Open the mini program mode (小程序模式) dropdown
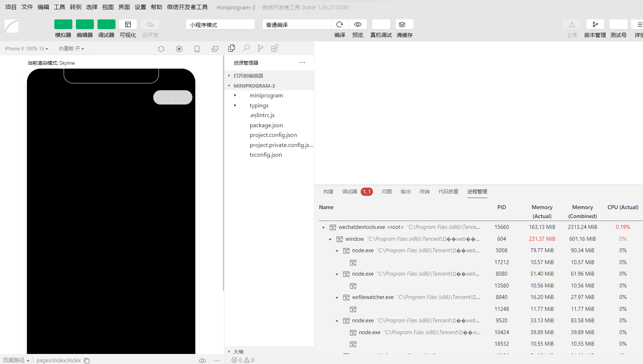This screenshot has height=364, width=643. point(220,24)
